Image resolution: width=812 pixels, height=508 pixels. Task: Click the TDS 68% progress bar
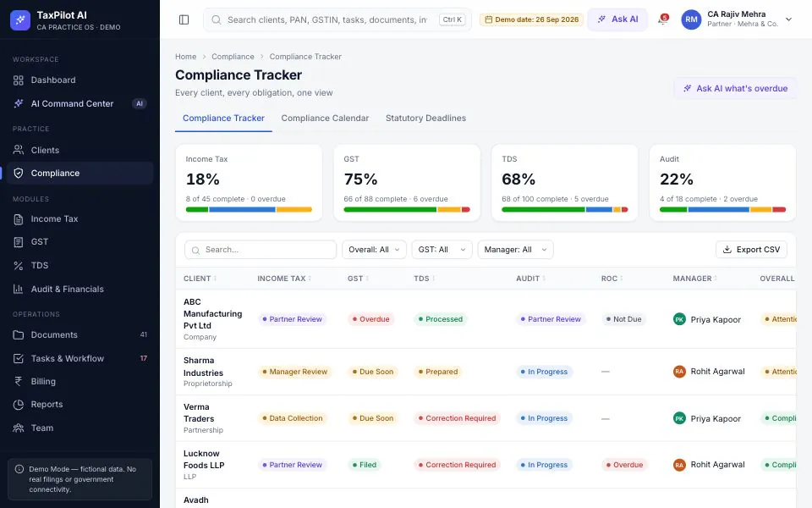point(564,210)
